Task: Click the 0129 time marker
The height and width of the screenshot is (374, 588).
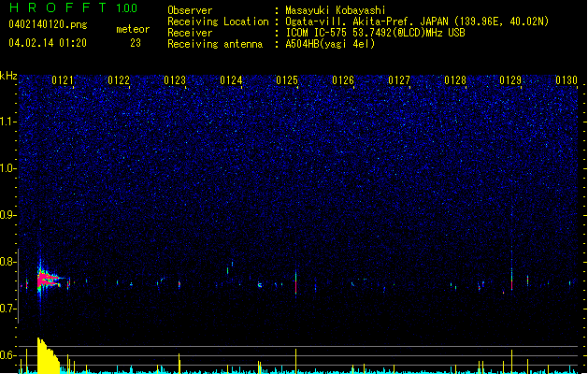Action: coord(510,80)
